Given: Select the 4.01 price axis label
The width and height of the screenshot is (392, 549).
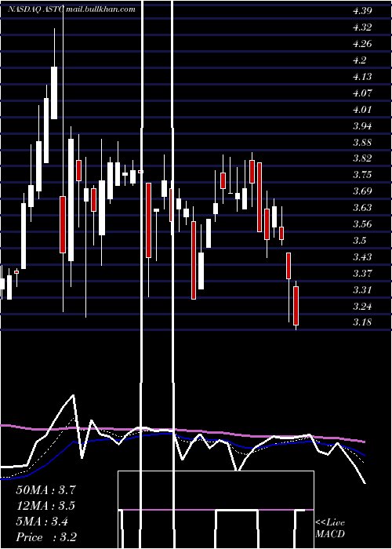Looking at the screenshot, I should (362, 110).
